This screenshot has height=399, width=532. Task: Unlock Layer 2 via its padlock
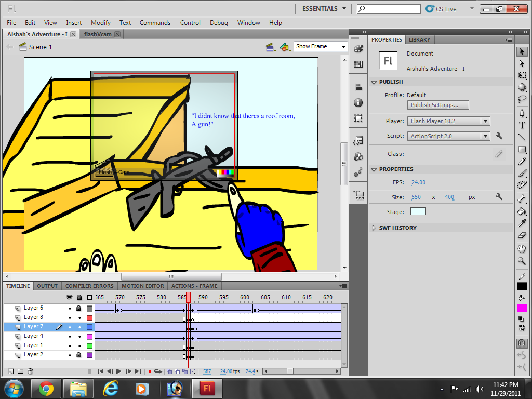pos(79,355)
